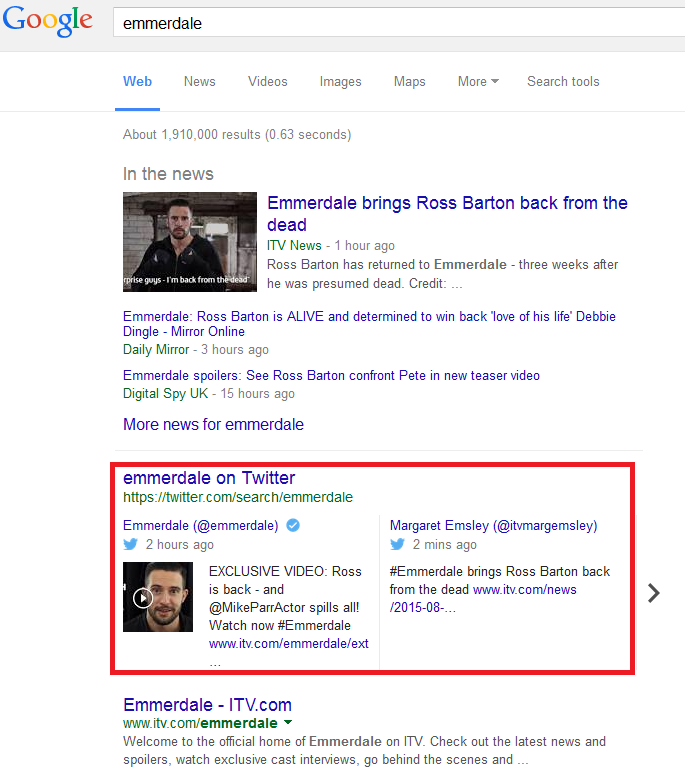Open the 'Ross Barton is ALIVE' Mirror Online article
This screenshot has height=779, width=685.
point(369,324)
